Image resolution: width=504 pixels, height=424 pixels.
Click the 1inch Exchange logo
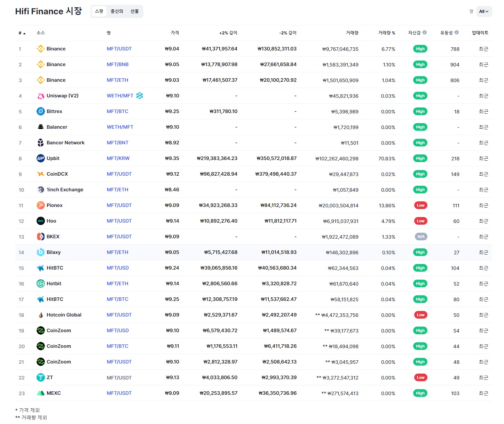[41, 190]
